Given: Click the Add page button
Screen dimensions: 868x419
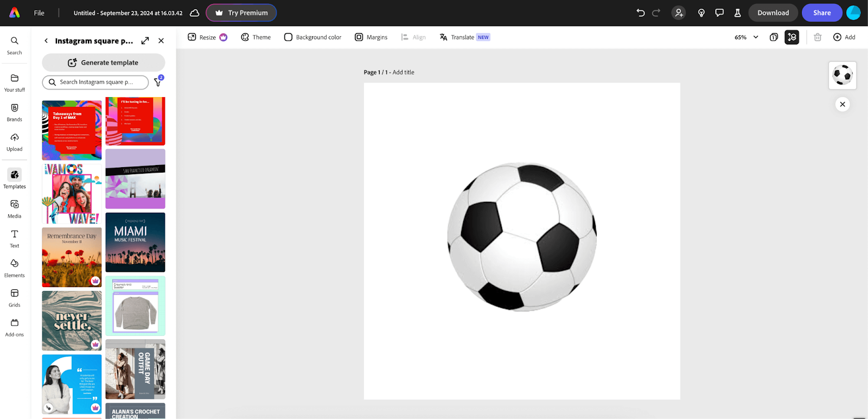Looking at the screenshot, I should pyautogui.click(x=844, y=37).
